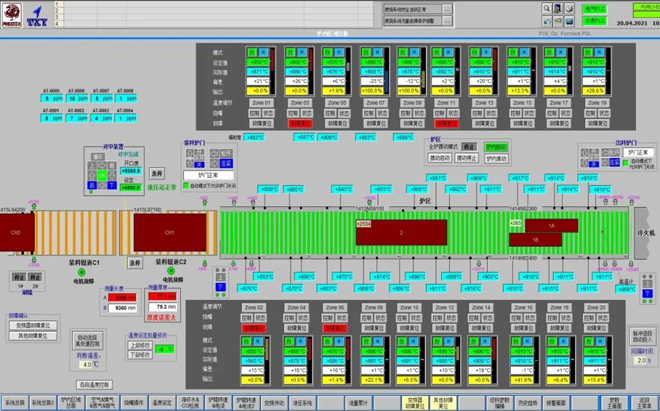Click the WAT logo icon
Screen dimensions: 660x411
pos(37,15)
